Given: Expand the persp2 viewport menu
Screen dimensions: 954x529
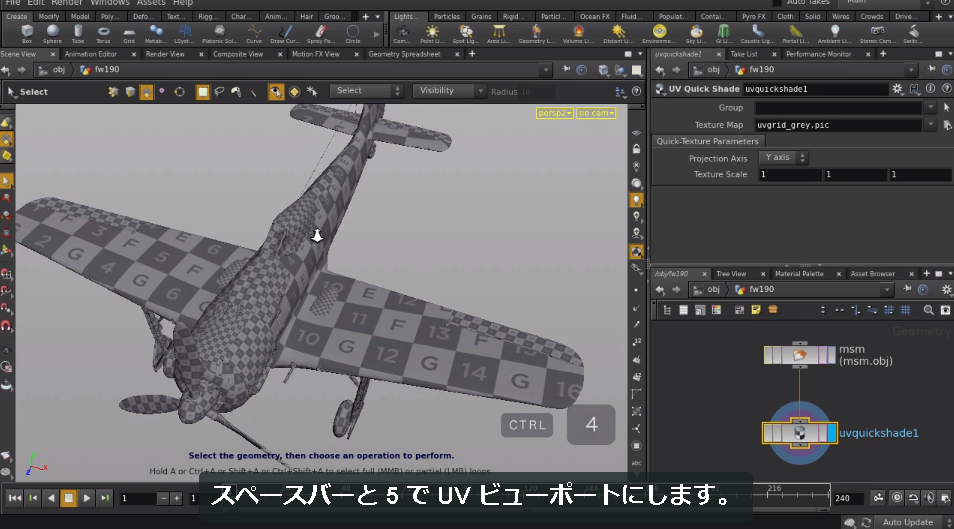Looking at the screenshot, I should [554, 113].
